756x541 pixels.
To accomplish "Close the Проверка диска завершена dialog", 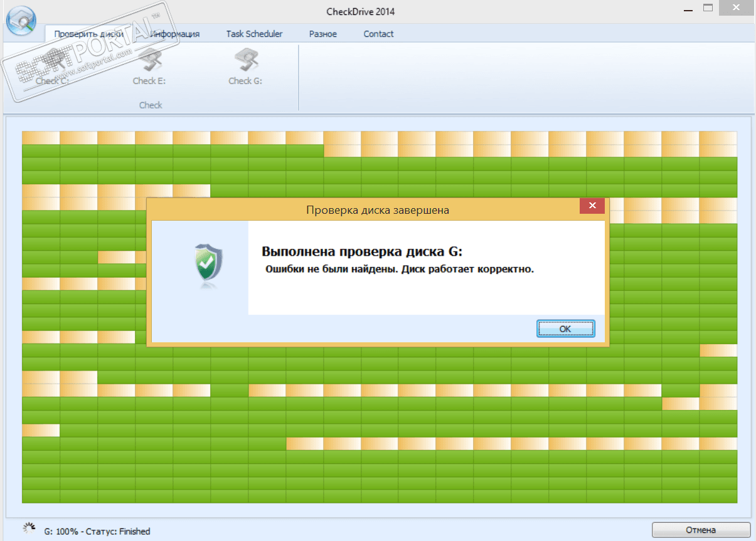I will [592, 206].
